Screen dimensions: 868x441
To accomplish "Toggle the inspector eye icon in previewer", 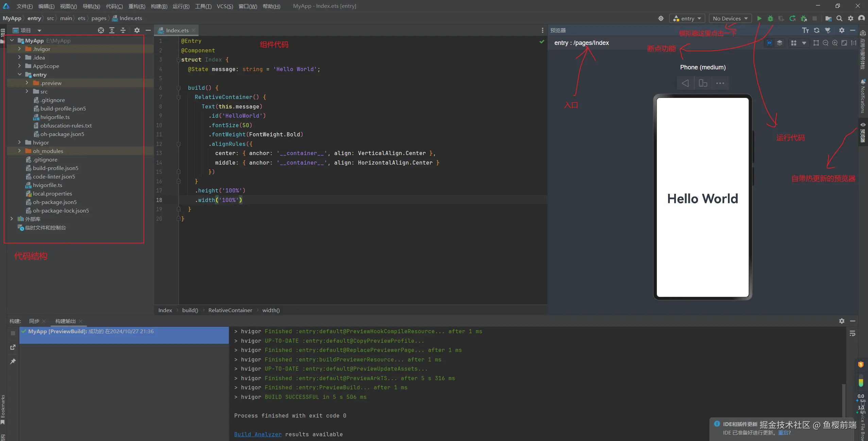I will click(x=769, y=43).
